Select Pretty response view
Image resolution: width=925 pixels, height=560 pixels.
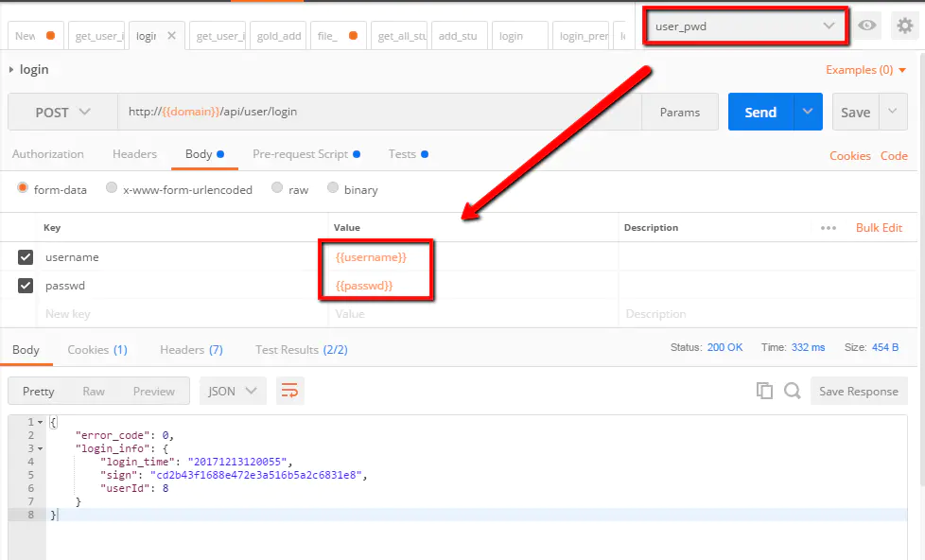click(x=39, y=392)
